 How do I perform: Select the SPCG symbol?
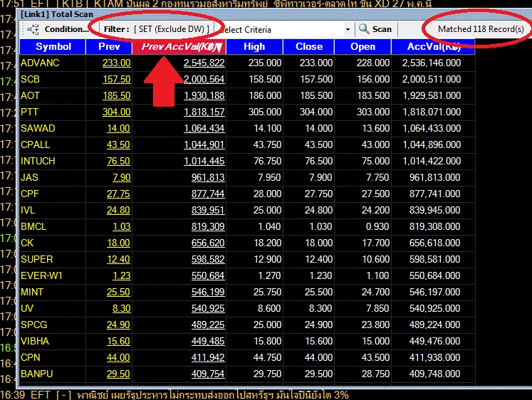click(33, 325)
